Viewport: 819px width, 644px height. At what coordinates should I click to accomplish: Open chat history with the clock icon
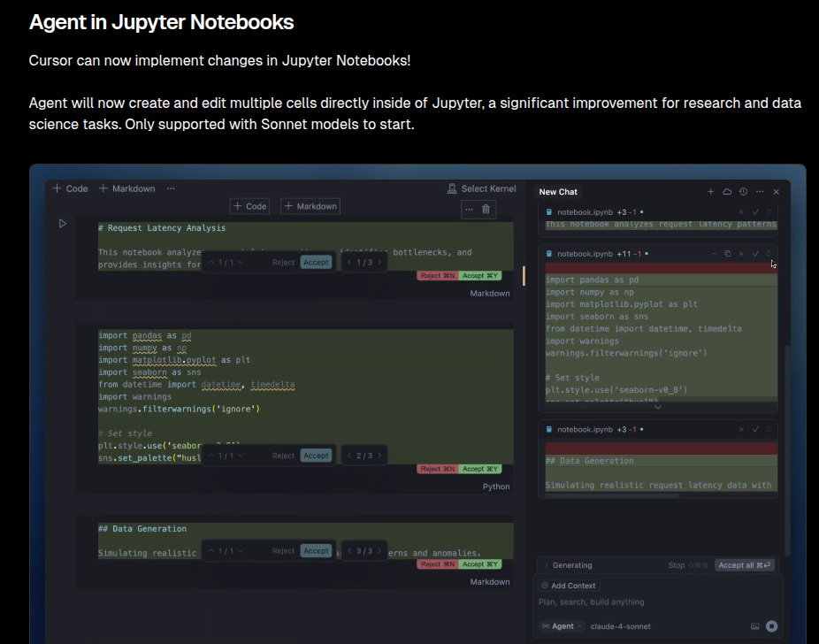[743, 192]
